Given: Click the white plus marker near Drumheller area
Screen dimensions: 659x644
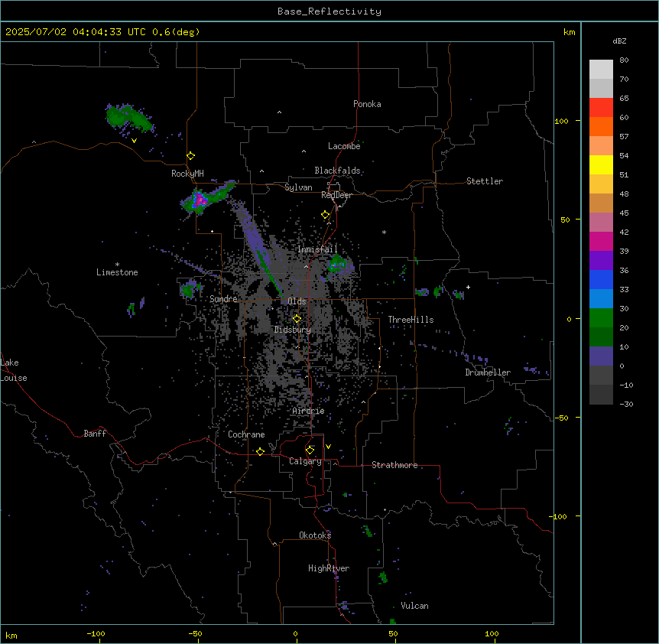Looking at the screenshot, I should pos(468,287).
